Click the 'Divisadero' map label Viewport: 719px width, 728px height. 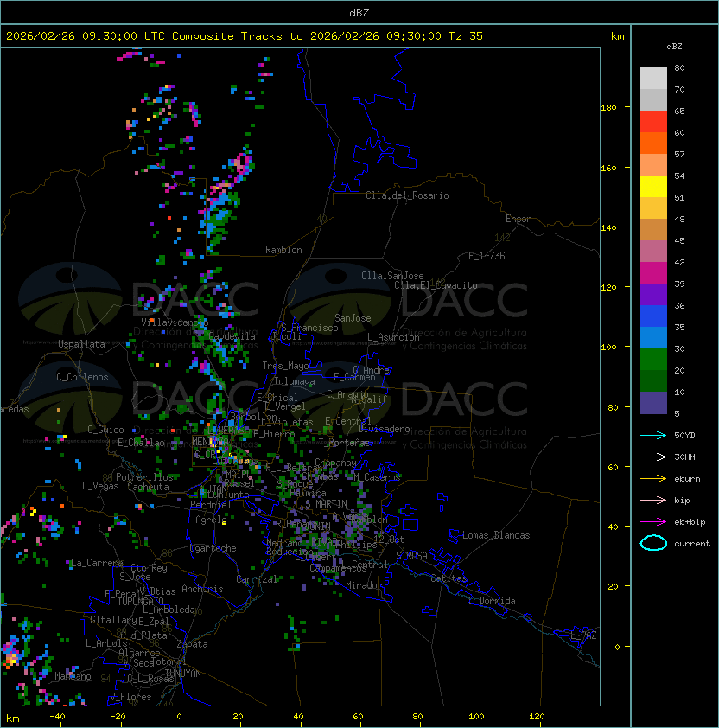[x=384, y=429]
